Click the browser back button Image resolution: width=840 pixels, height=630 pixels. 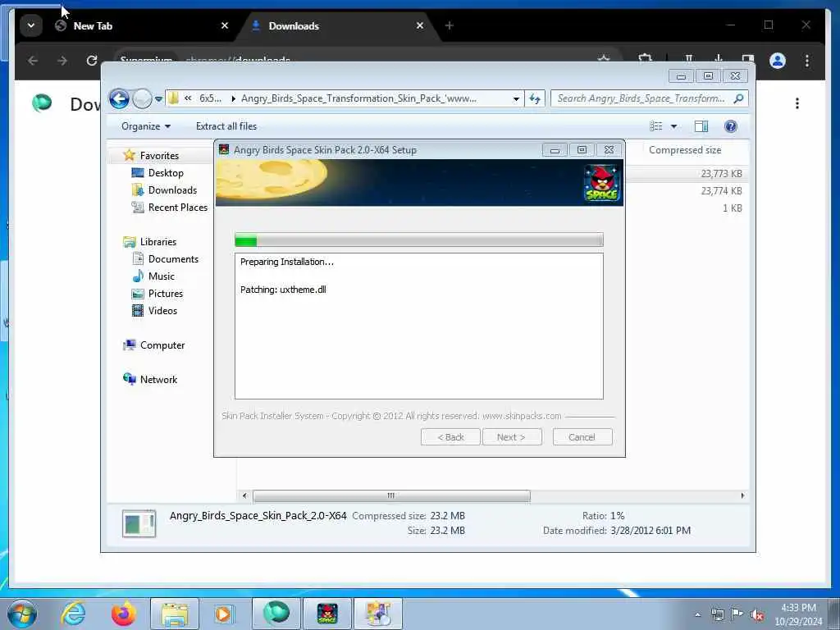(x=33, y=61)
